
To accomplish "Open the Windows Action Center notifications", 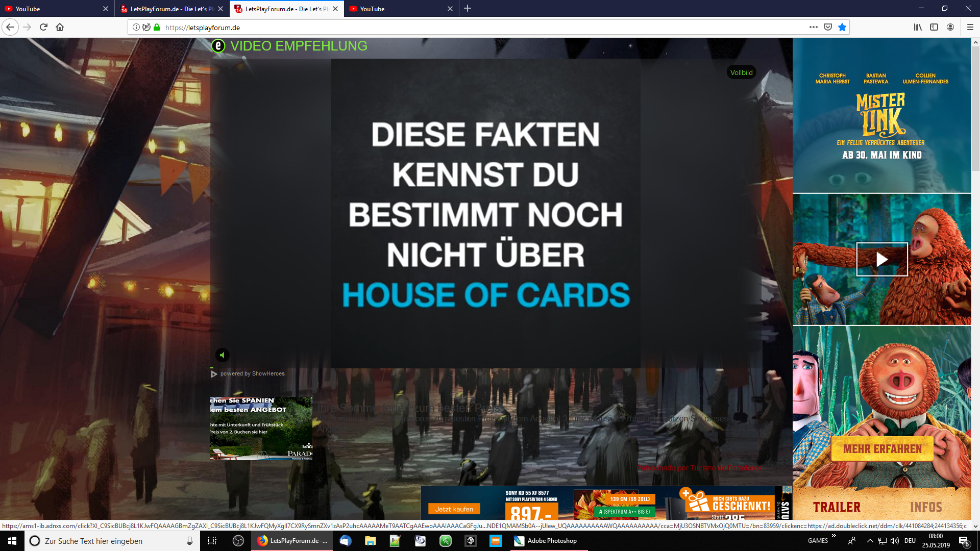I will pos(964,541).
